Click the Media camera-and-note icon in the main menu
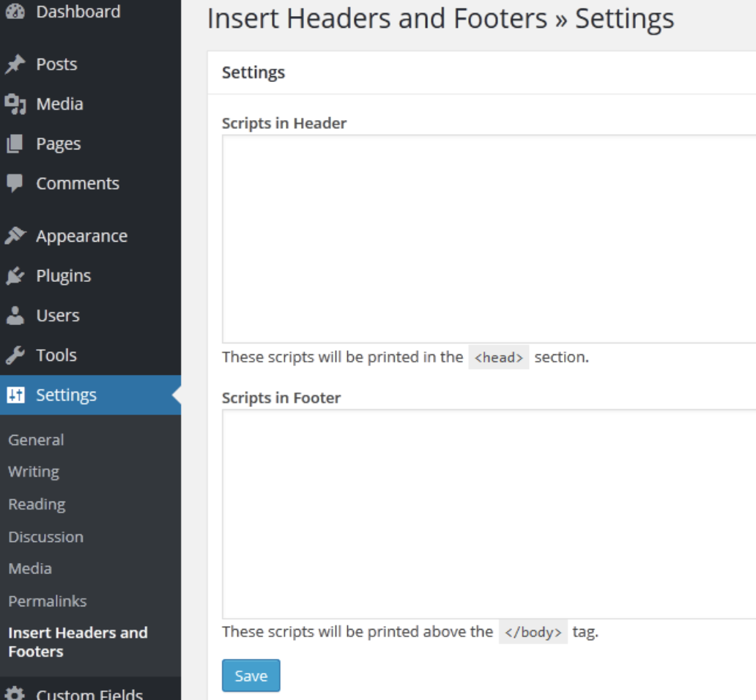756x700 pixels. [15, 104]
